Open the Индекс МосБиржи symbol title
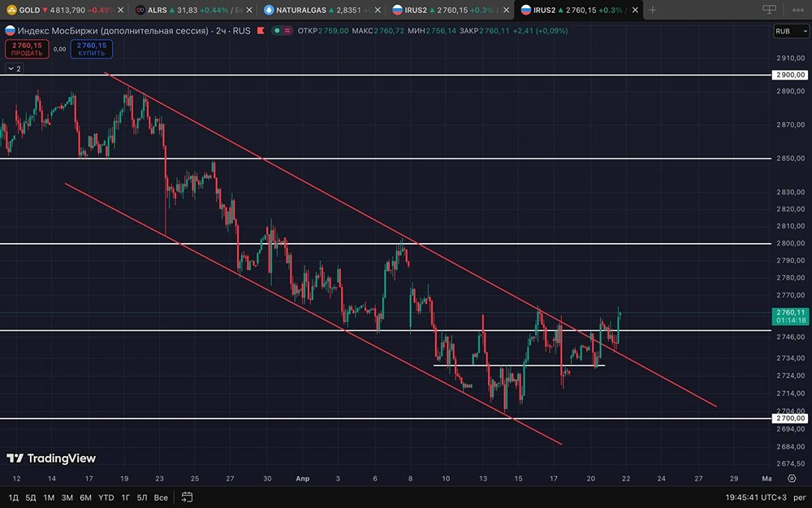The image size is (812, 508). (113, 31)
